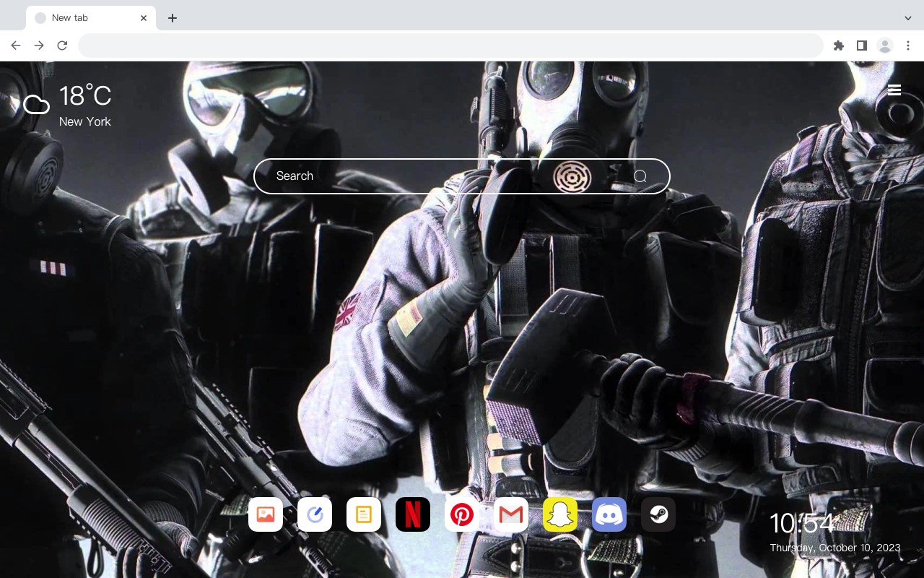Open the Gmail shortcut

pos(511,514)
